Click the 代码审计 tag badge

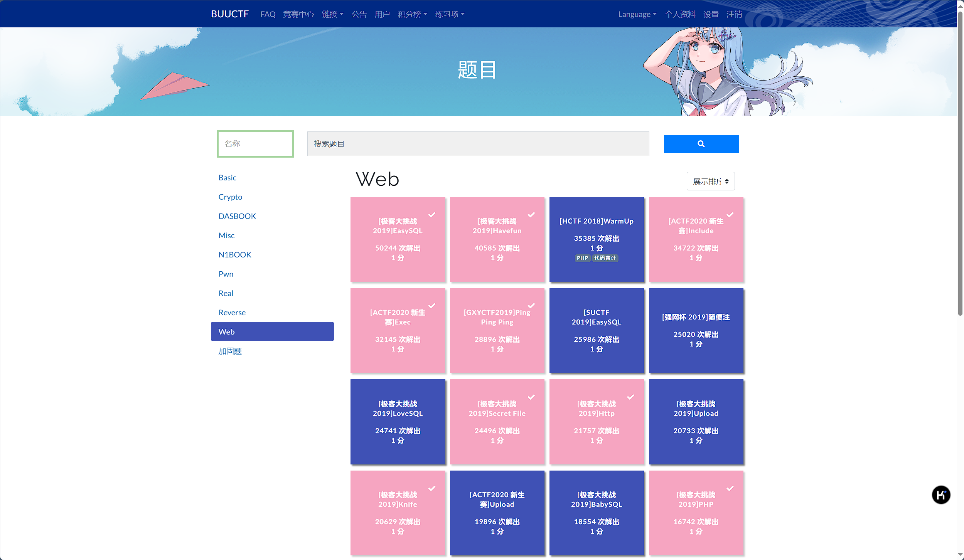click(605, 258)
